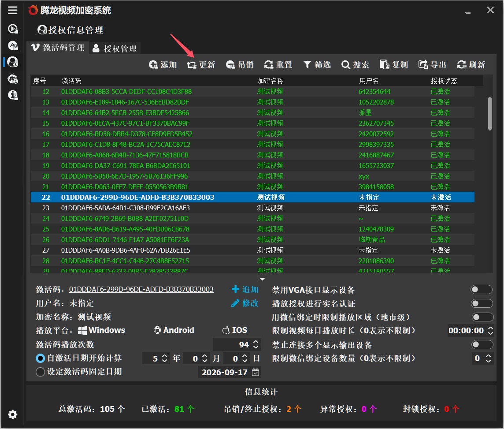Open settings gear icon
The height and width of the screenshot is (429, 504).
12,414
